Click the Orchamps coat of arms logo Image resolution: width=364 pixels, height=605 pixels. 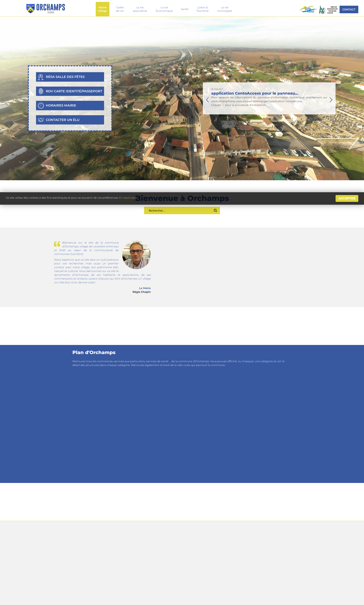pyautogui.click(x=30, y=9)
